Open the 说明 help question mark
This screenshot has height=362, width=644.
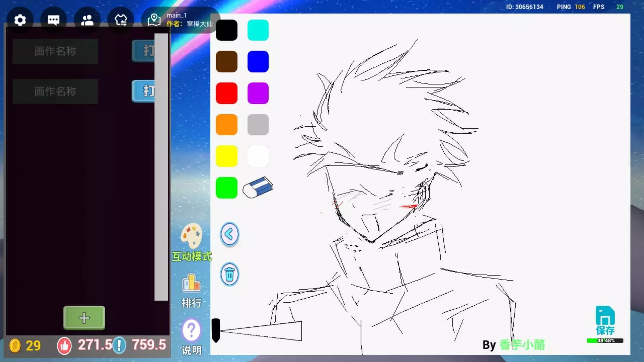tap(192, 330)
